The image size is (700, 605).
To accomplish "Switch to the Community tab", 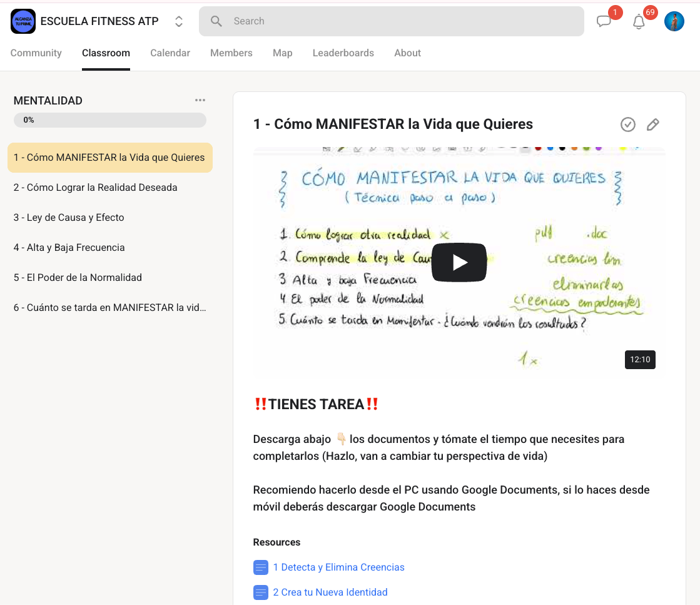I will [x=36, y=53].
